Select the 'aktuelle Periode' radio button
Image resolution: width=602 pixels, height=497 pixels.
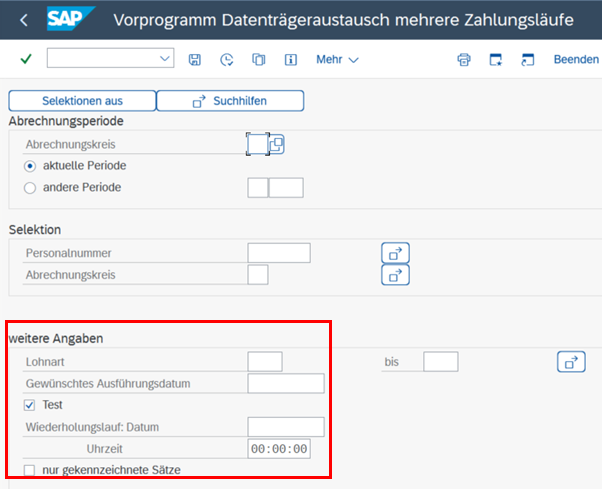[x=30, y=166]
